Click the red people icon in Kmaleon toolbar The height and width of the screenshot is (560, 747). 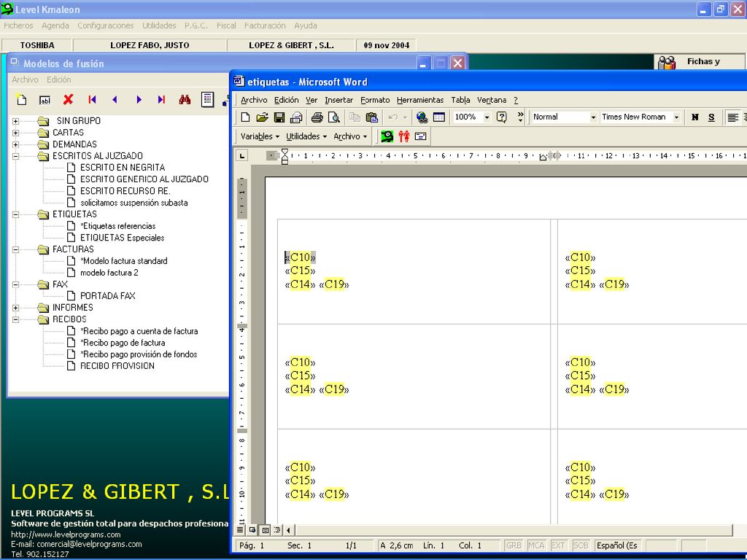pyautogui.click(x=404, y=136)
